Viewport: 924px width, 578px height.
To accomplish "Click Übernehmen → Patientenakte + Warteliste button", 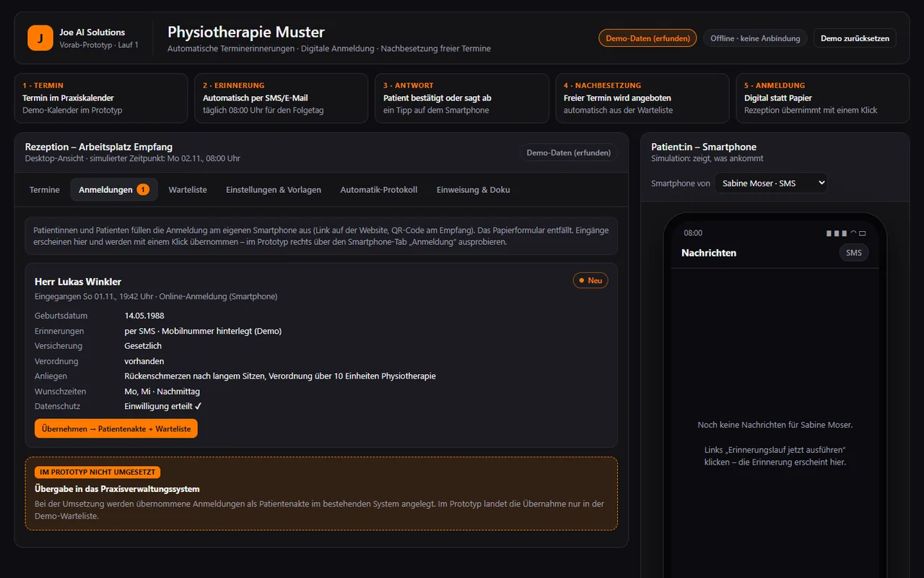I will pos(116,428).
